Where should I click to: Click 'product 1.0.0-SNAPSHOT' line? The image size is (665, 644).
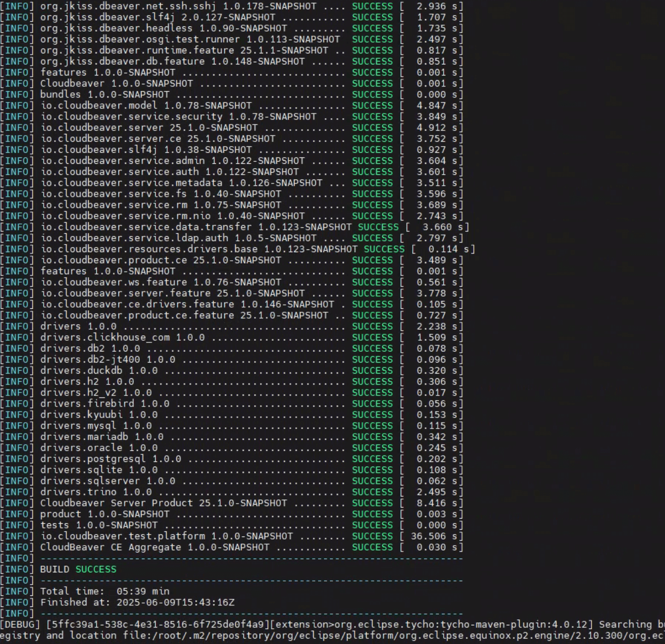coord(231,514)
